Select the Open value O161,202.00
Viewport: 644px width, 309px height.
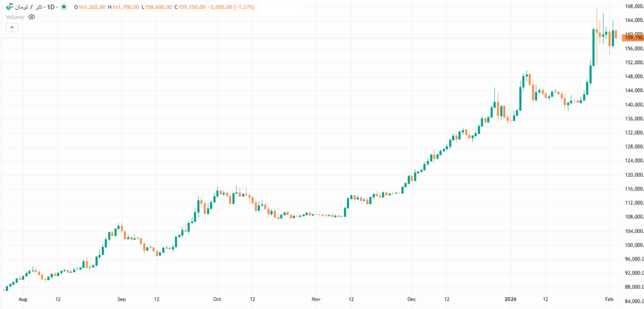pos(90,8)
